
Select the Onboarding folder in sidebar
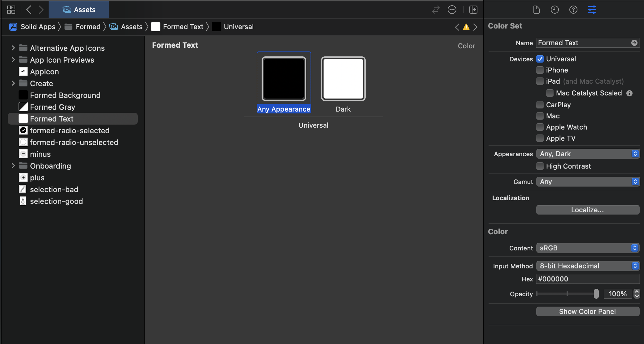pyautogui.click(x=50, y=166)
